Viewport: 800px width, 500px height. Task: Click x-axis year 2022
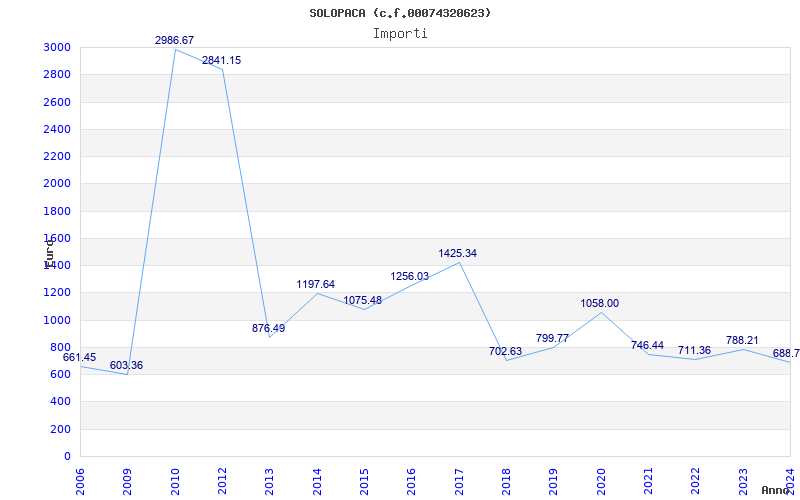coord(696,482)
